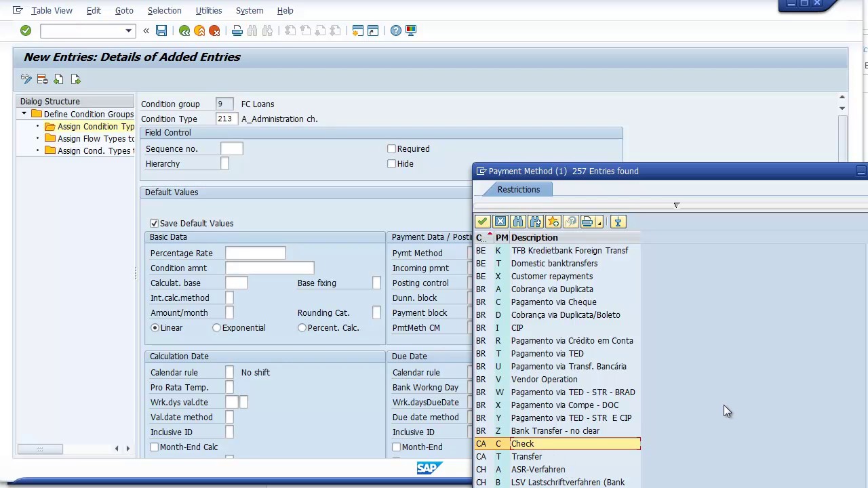Open the Utilities menu
The image size is (868, 488).
tap(208, 10)
